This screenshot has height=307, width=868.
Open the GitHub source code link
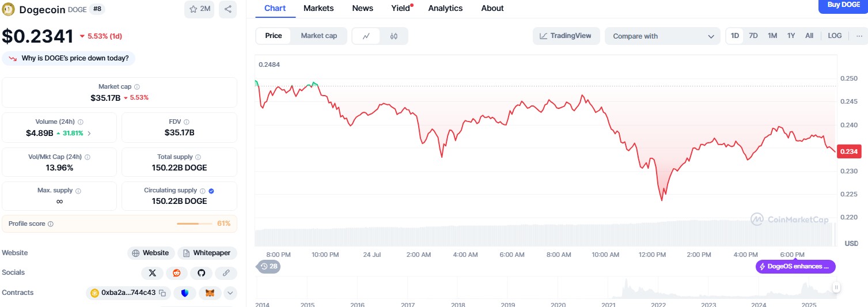click(201, 273)
